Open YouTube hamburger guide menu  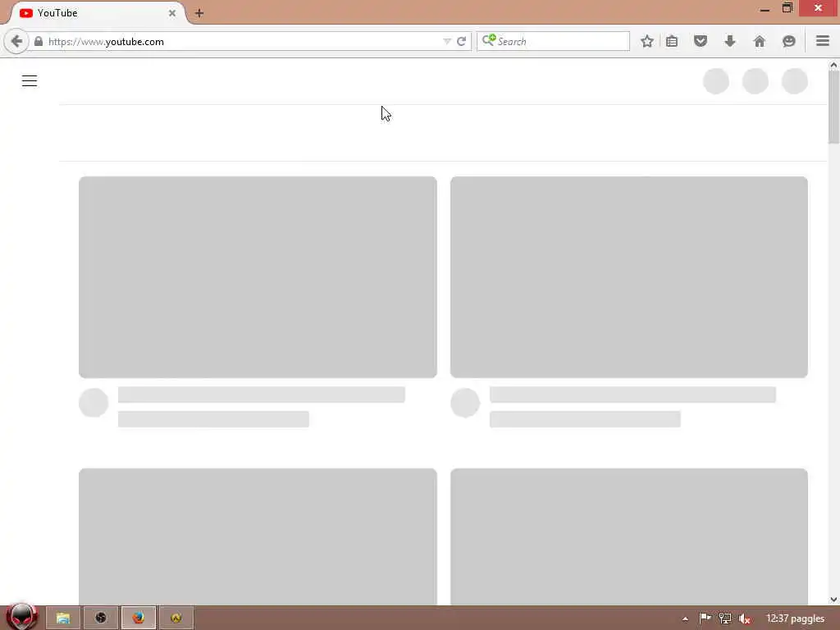tap(30, 81)
